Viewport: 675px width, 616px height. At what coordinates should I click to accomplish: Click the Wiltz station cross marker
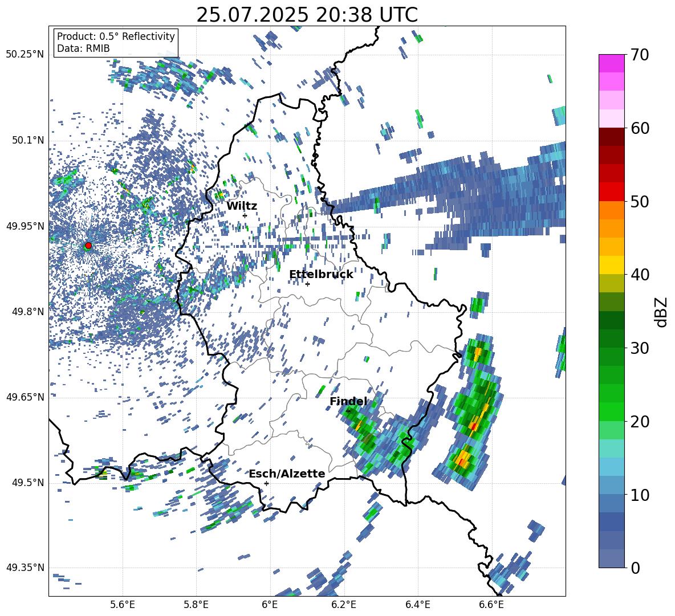245,215
